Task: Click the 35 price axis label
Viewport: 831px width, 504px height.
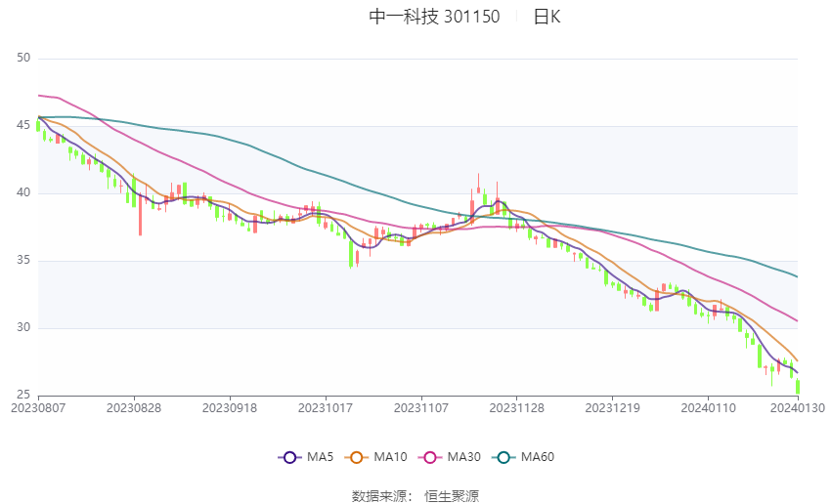Action: click(23, 261)
